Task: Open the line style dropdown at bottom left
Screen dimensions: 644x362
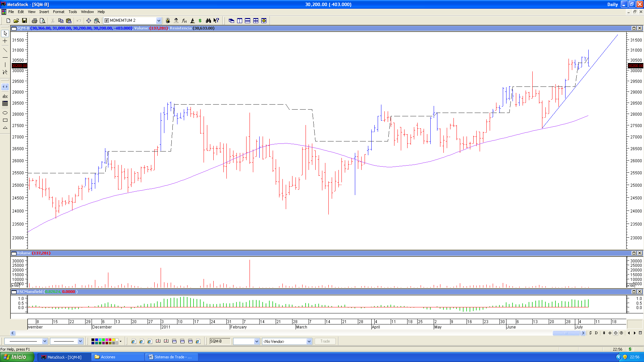Action: pyautogui.click(x=45, y=341)
